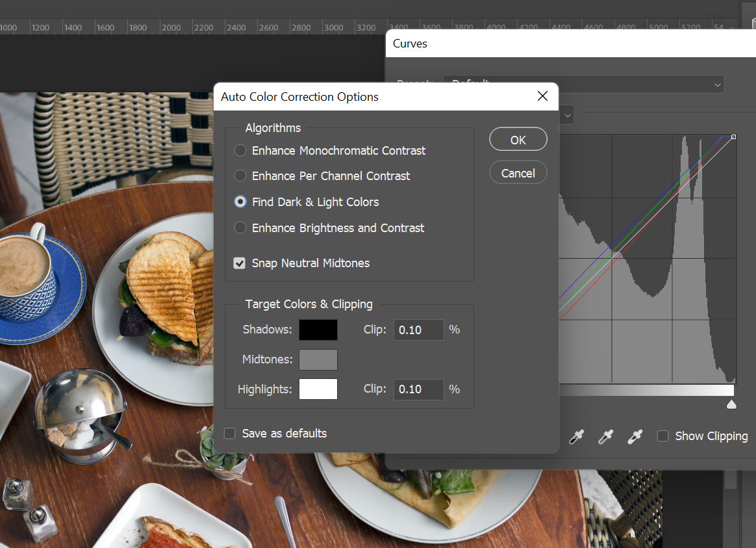The width and height of the screenshot is (756, 548).
Task: Choose Find Dark & Light Colors
Action: (x=240, y=202)
